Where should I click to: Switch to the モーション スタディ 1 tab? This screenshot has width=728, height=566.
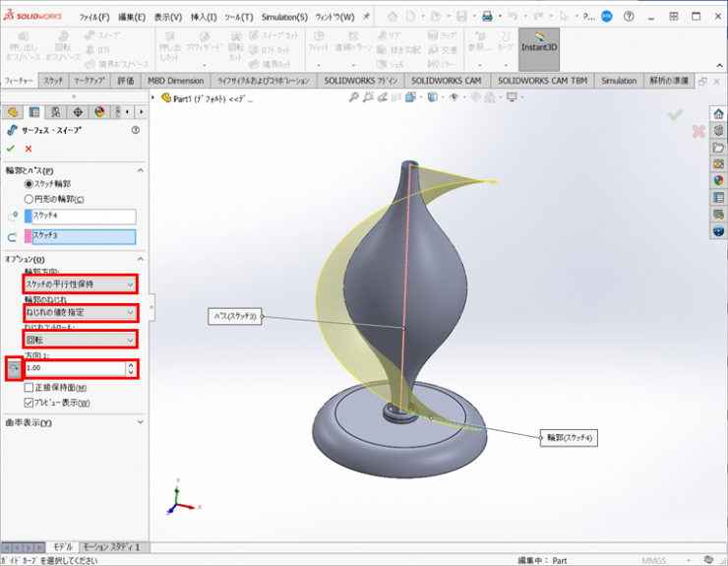tap(110, 546)
